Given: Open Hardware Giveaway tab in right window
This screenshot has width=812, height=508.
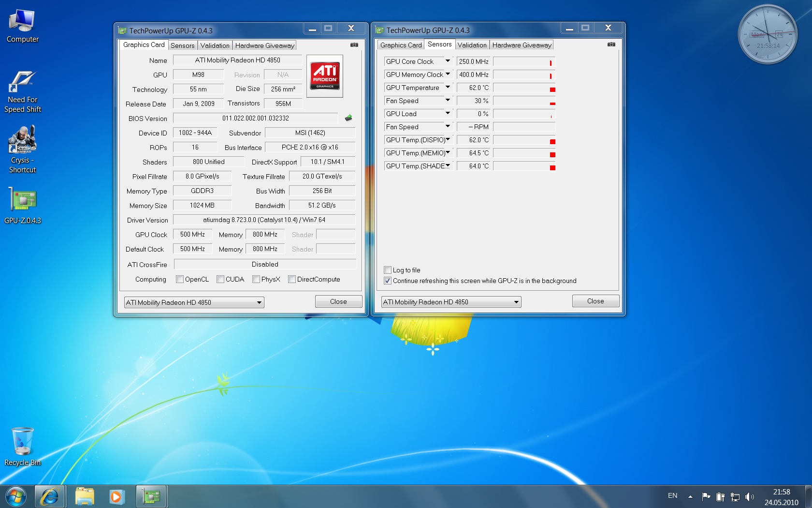Looking at the screenshot, I should pos(522,45).
